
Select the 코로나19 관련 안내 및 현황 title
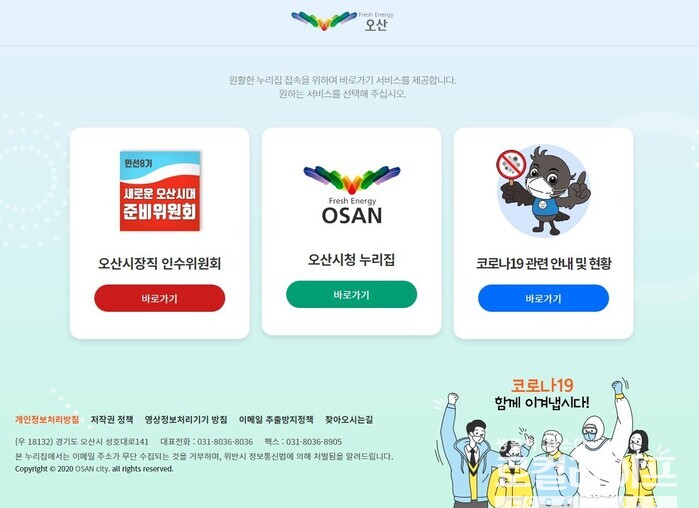click(543, 263)
